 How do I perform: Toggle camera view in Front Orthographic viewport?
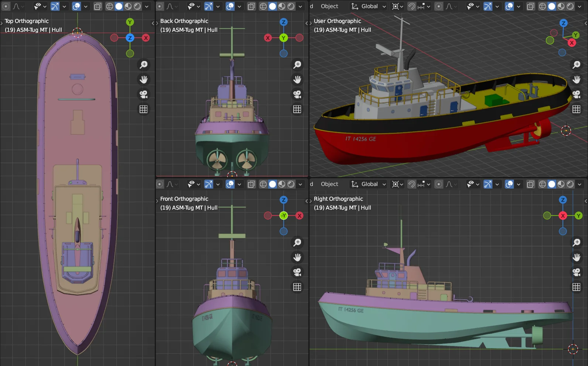point(297,272)
